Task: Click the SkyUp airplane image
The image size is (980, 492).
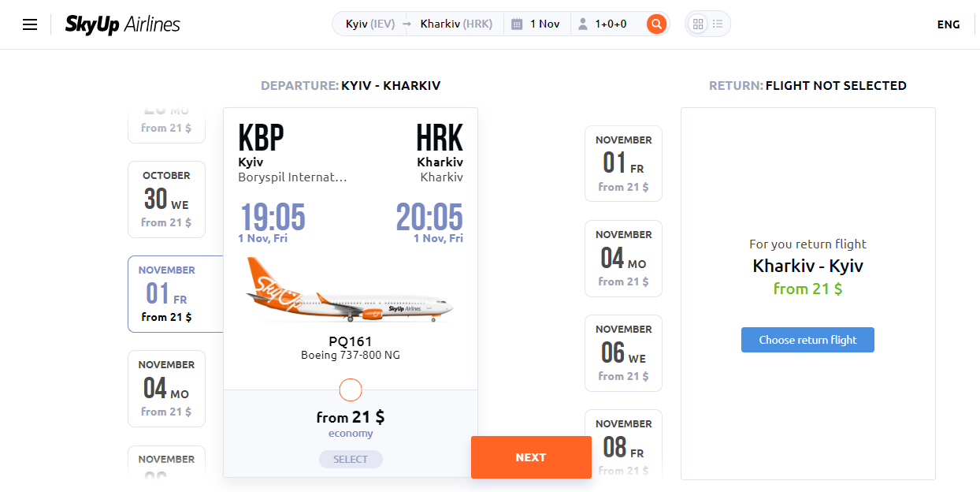Action: point(350,290)
